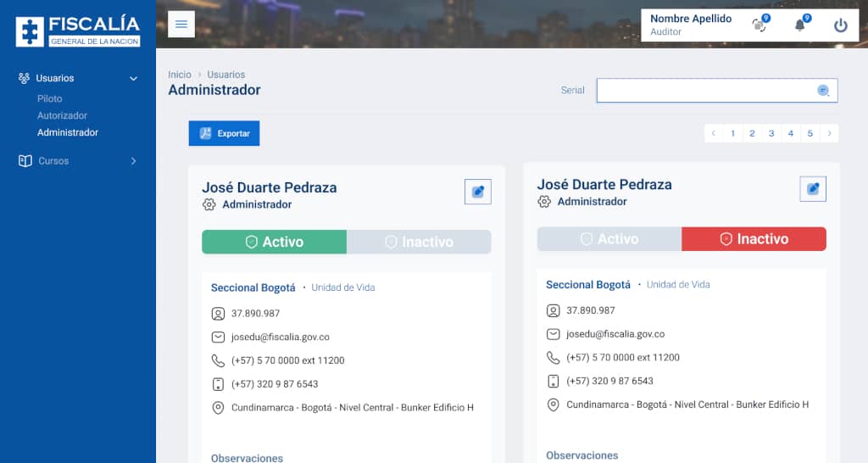This screenshot has width=868, height=463.
Task: Click the power logout icon
Action: 840,25
